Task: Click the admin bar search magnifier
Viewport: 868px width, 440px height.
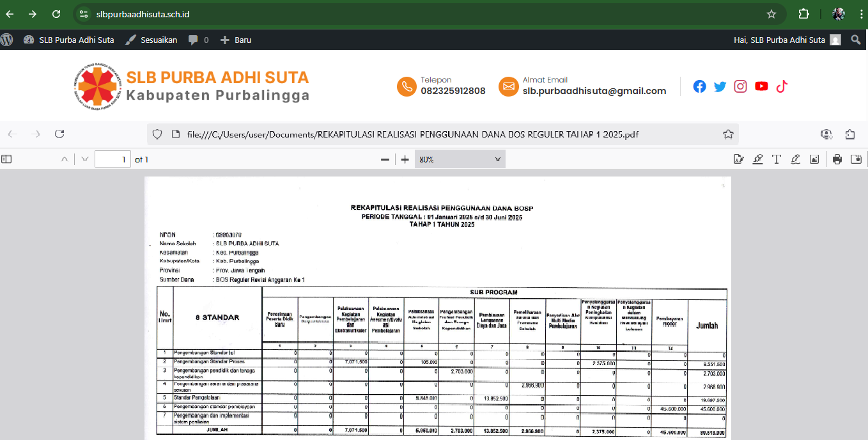Action: click(856, 40)
